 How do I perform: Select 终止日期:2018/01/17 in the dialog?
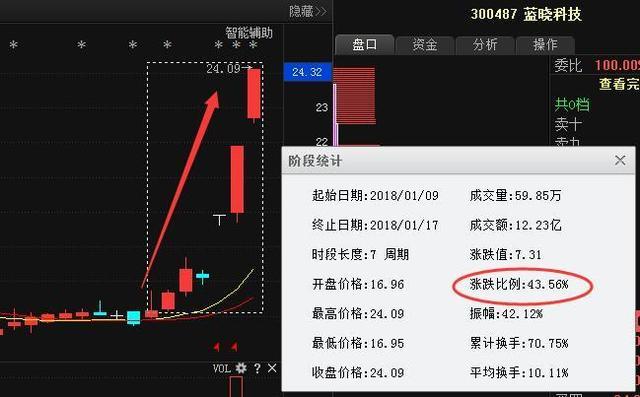point(375,225)
